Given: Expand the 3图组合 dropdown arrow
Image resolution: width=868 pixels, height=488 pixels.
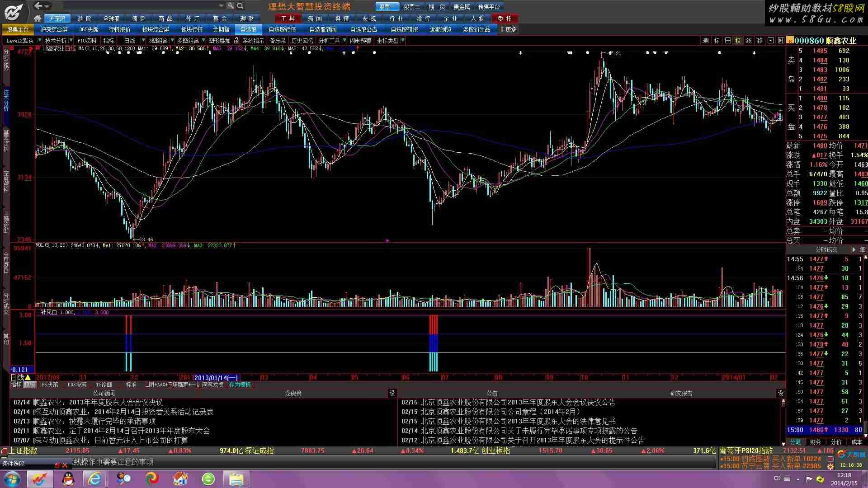Looking at the screenshot, I should pos(172,41).
